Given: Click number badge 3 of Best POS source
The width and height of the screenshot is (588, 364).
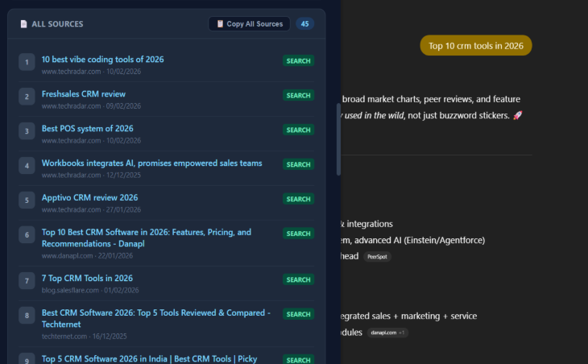Looking at the screenshot, I should pyautogui.click(x=27, y=131).
